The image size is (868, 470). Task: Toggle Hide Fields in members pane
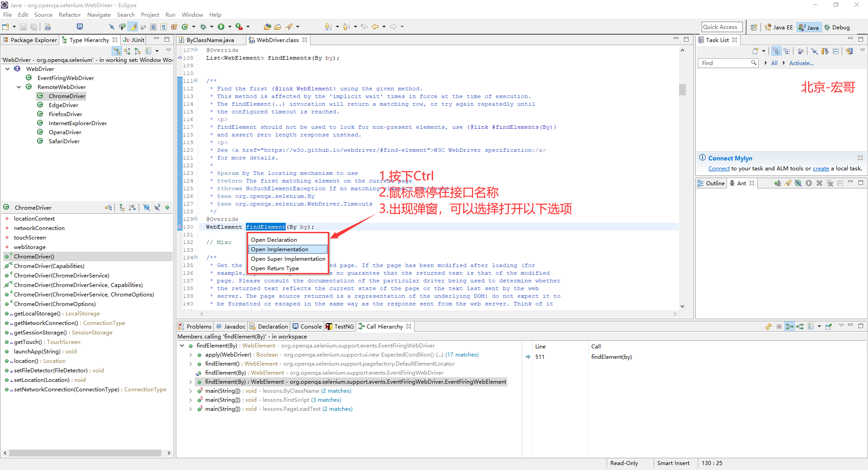coord(146,207)
